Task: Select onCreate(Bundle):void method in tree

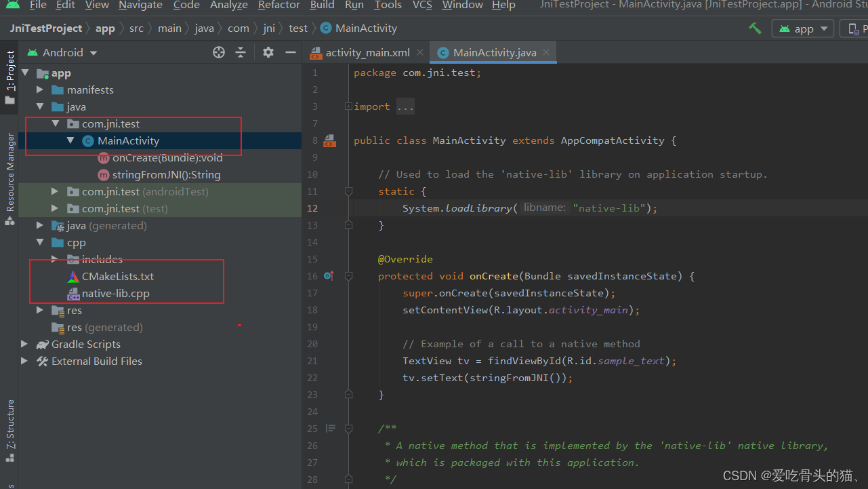Action: 167,157
